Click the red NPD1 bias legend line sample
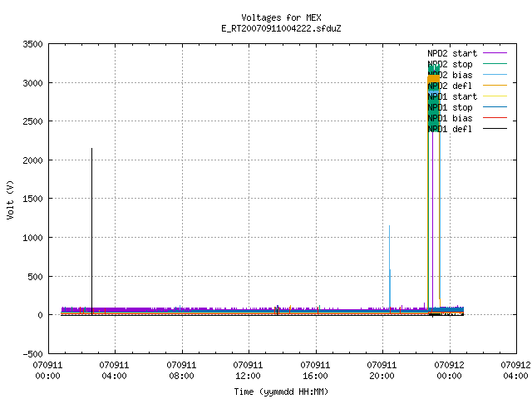This screenshot has height=399, width=532. tap(495, 118)
